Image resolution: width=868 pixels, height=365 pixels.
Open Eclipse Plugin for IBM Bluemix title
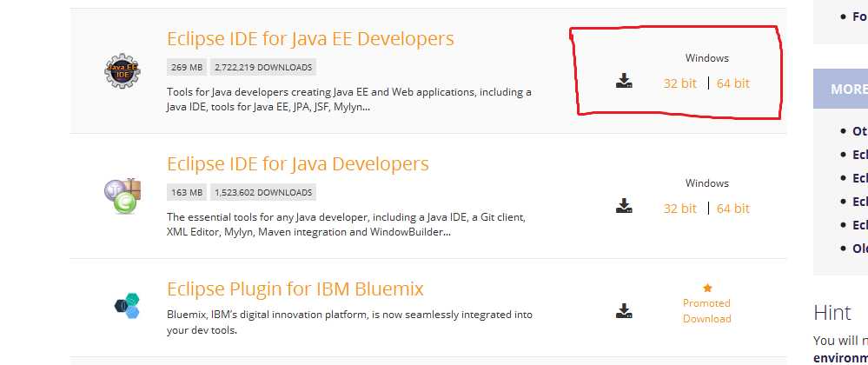point(295,289)
